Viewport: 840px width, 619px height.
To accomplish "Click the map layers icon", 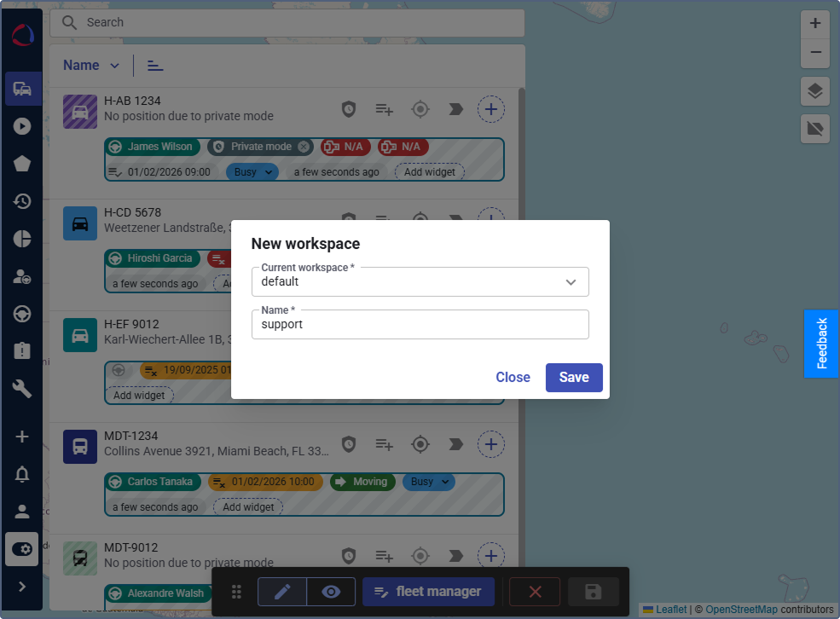I will pos(815,91).
